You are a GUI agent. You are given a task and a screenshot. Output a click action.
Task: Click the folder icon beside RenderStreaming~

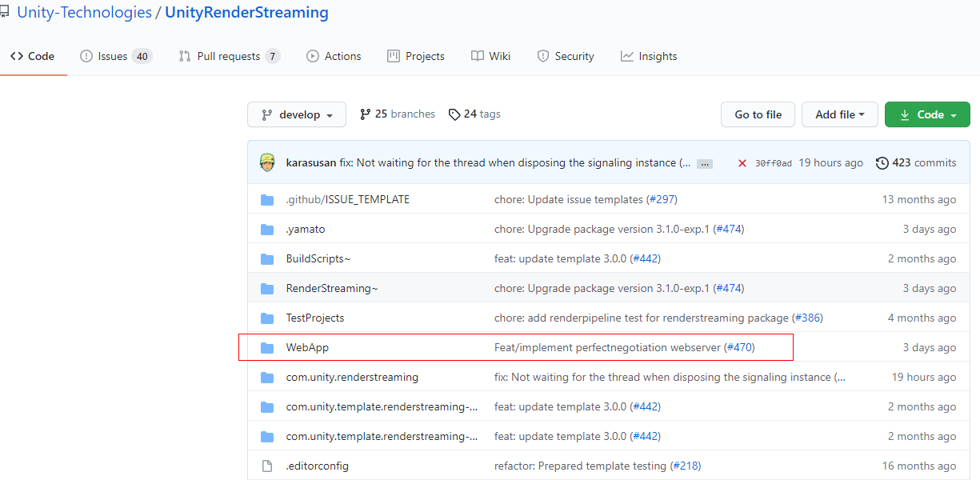tap(267, 288)
